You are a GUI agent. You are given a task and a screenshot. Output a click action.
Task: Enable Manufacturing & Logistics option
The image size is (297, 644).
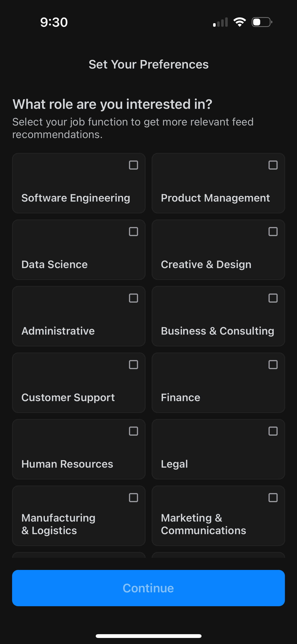pos(134,498)
